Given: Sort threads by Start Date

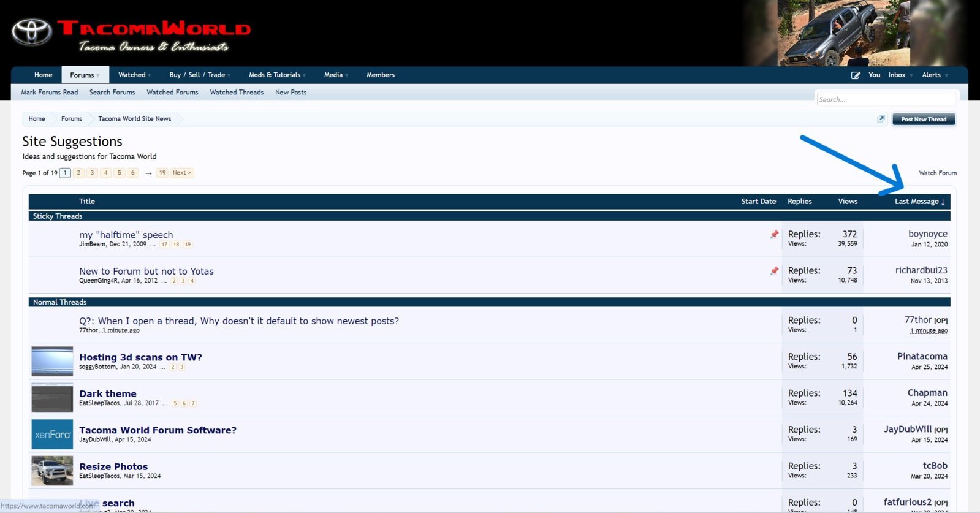Looking at the screenshot, I should click(x=758, y=202).
